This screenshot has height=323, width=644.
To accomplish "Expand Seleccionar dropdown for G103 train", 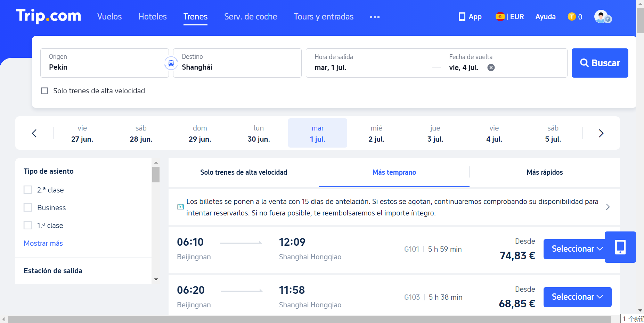I will click(x=577, y=297).
